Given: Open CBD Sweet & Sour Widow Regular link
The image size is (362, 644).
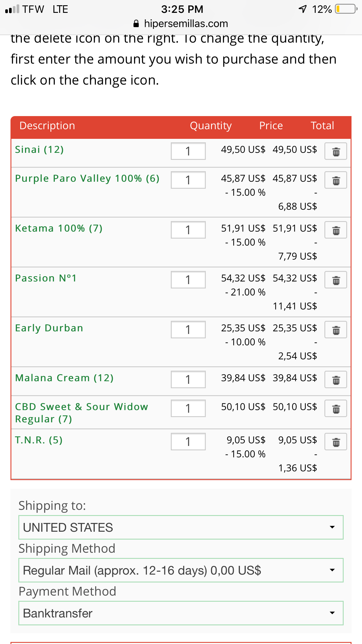Looking at the screenshot, I should [x=82, y=413].
